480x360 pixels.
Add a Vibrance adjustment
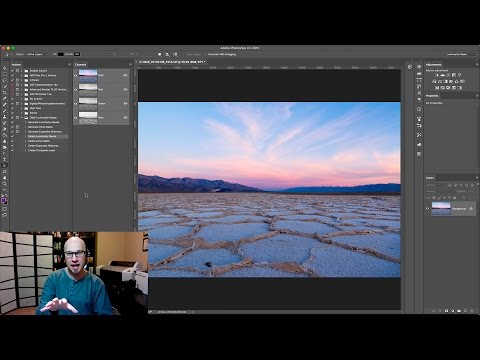click(x=459, y=75)
